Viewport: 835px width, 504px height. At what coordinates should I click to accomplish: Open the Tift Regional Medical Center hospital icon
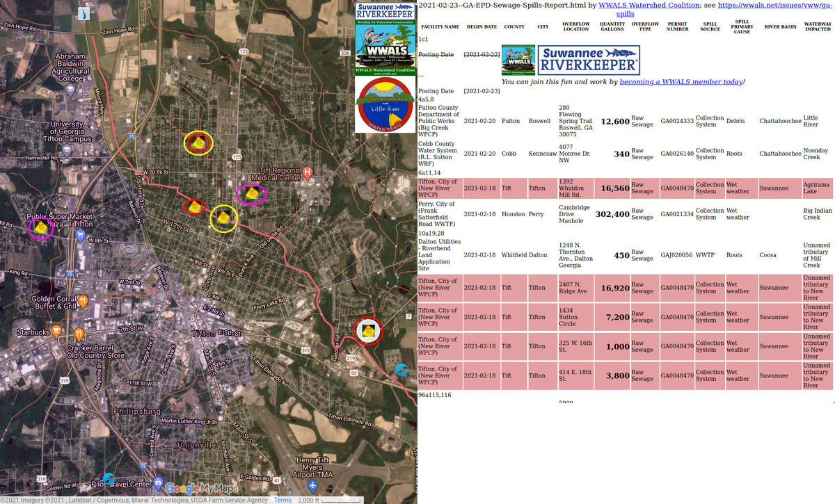pos(308,171)
